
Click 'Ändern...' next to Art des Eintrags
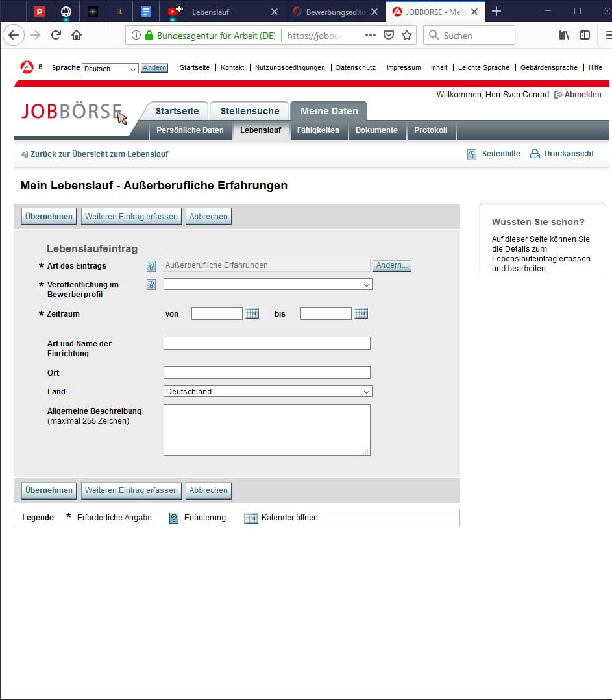[x=392, y=265]
